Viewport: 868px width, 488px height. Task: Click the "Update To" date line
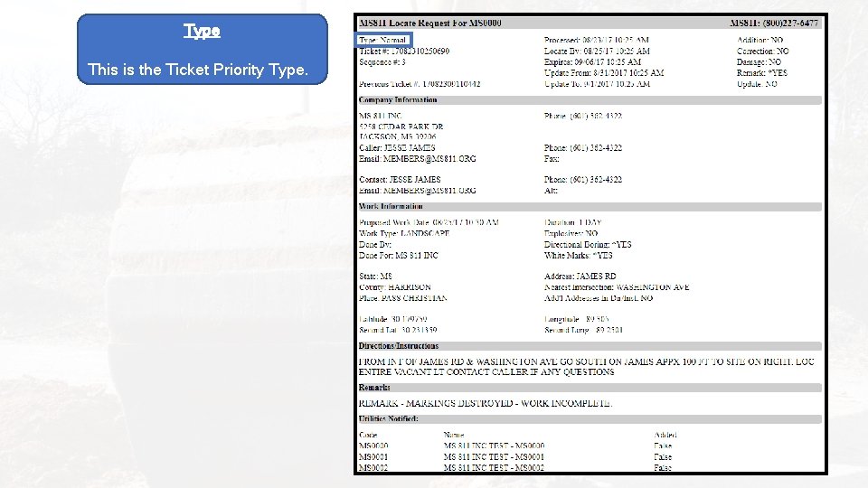597,84
